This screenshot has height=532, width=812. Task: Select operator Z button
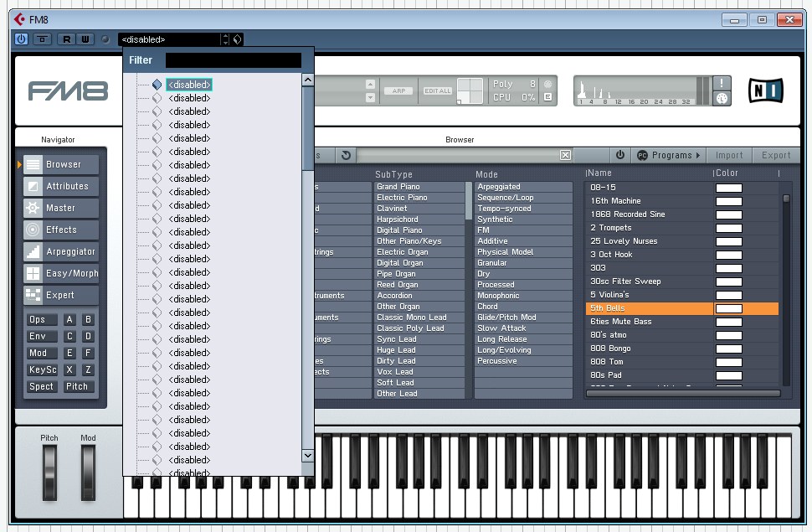tap(88, 369)
